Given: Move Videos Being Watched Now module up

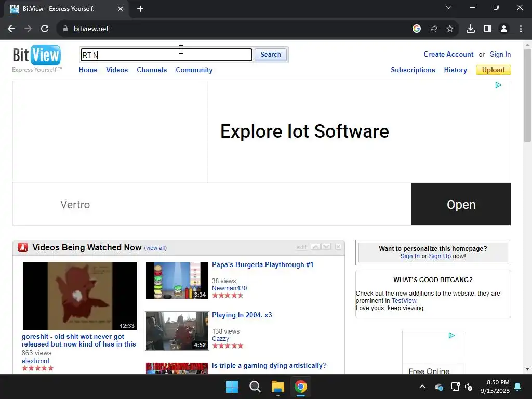Looking at the screenshot, I should point(315,247).
